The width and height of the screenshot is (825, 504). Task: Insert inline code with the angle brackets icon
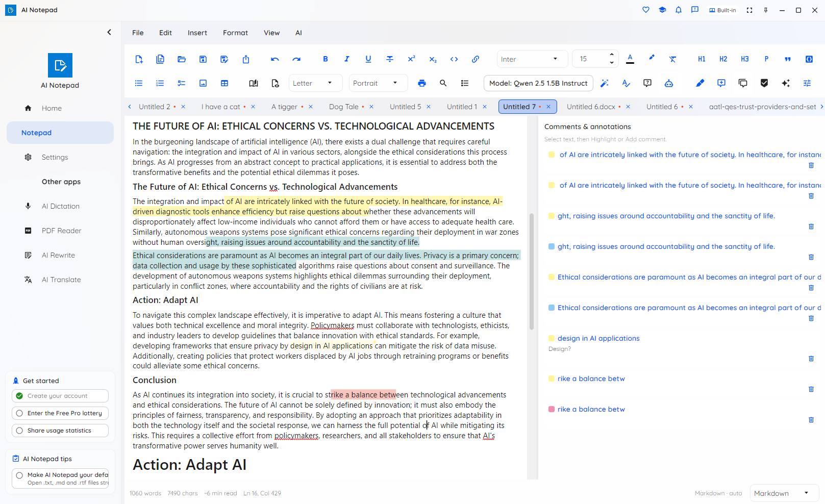[454, 59]
